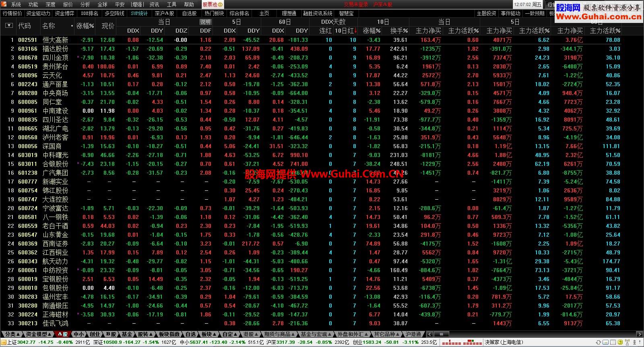Open the 报价 menu
644x347 pixels.
pos(68,4)
